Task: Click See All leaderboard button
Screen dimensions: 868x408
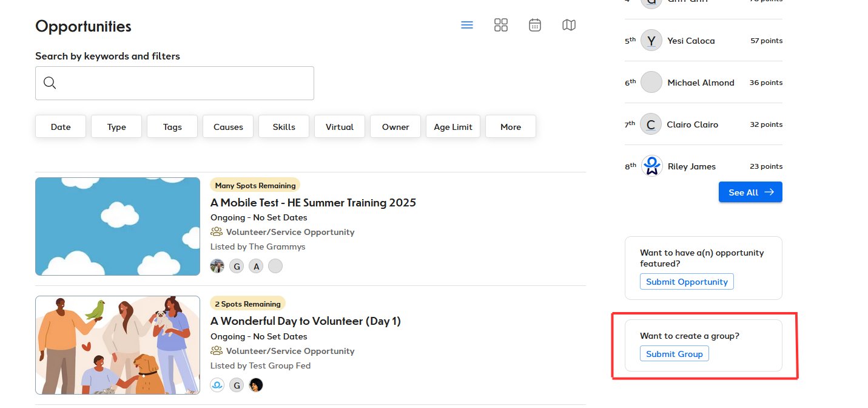Action: (x=750, y=192)
